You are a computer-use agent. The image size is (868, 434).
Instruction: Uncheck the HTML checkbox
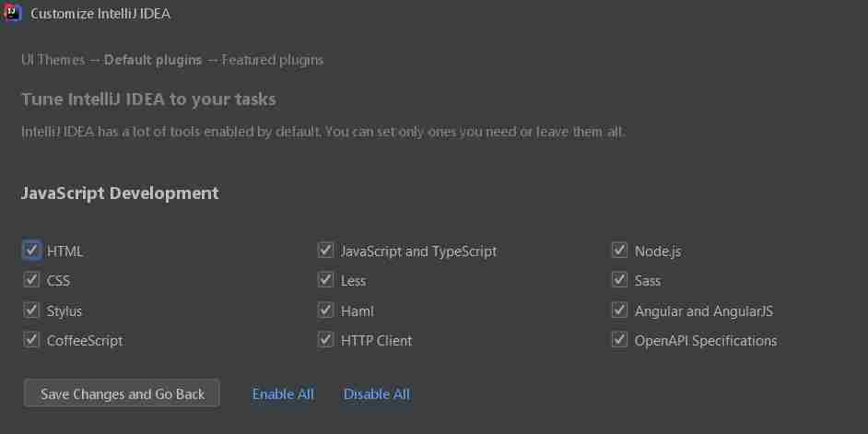(x=32, y=250)
